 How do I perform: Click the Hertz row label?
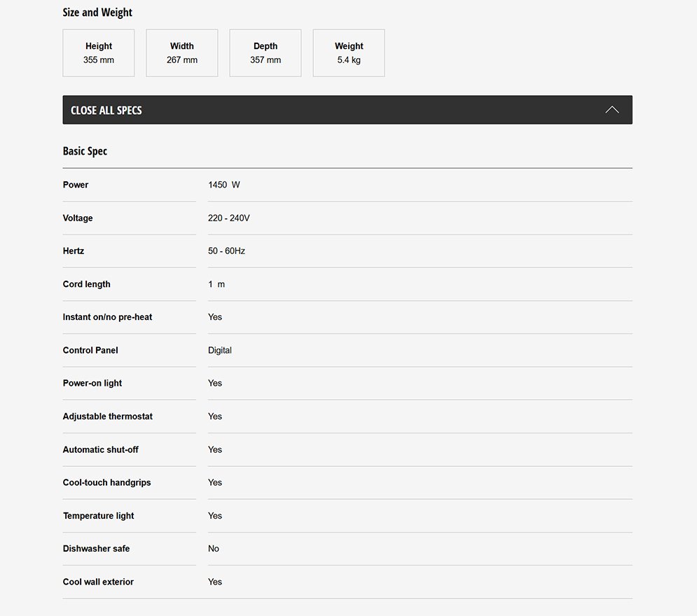point(74,251)
